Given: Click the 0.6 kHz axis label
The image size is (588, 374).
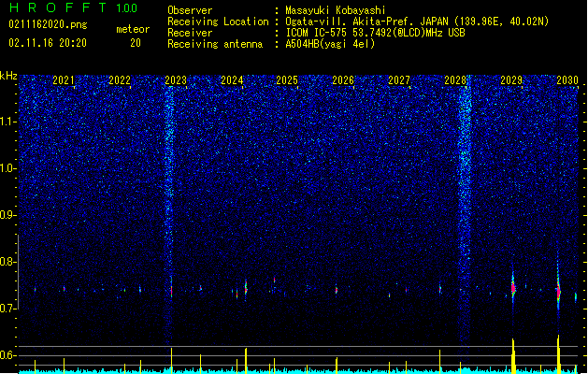Looking at the screenshot, I should tap(8, 355).
